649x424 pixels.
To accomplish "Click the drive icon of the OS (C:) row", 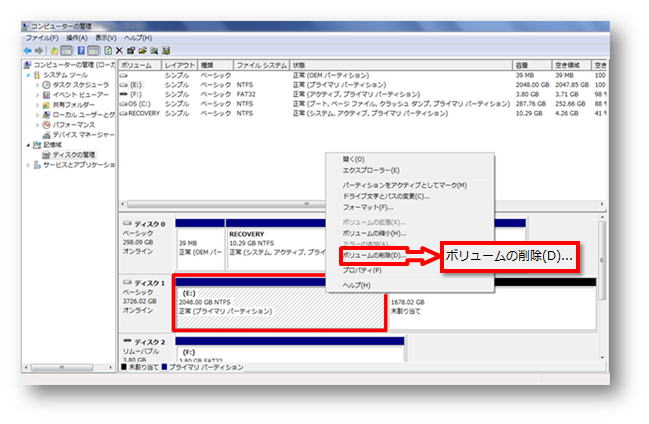I will 124,104.
